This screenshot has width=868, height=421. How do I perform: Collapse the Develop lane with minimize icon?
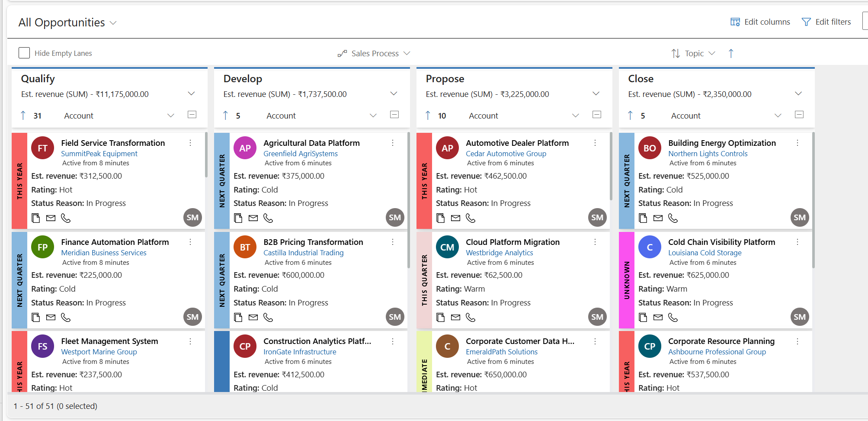(394, 115)
